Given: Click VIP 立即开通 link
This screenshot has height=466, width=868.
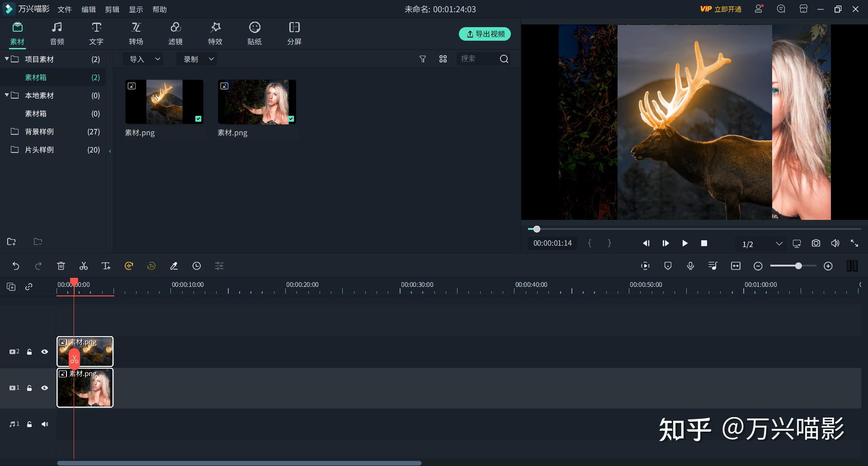Looking at the screenshot, I should click(721, 9).
